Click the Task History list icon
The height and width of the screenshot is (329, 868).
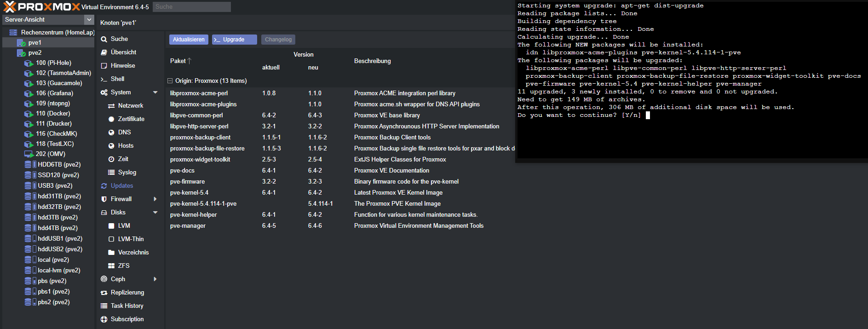coord(104,306)
